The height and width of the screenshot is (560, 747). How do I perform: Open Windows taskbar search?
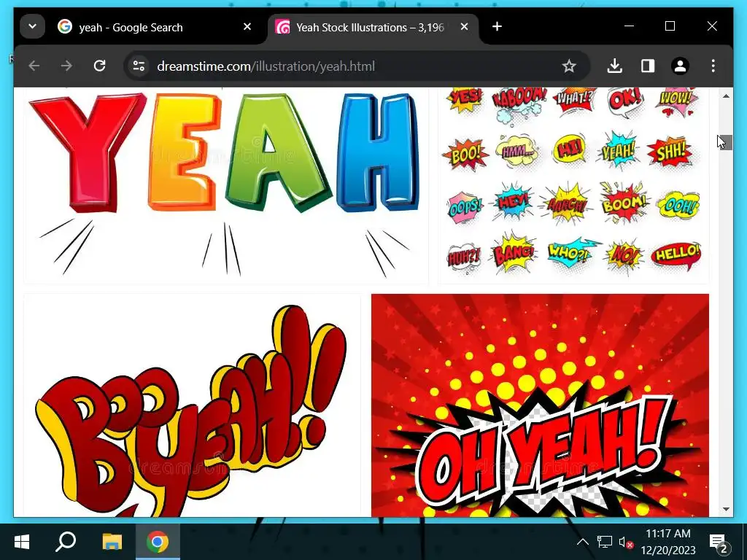coord(66,542)
